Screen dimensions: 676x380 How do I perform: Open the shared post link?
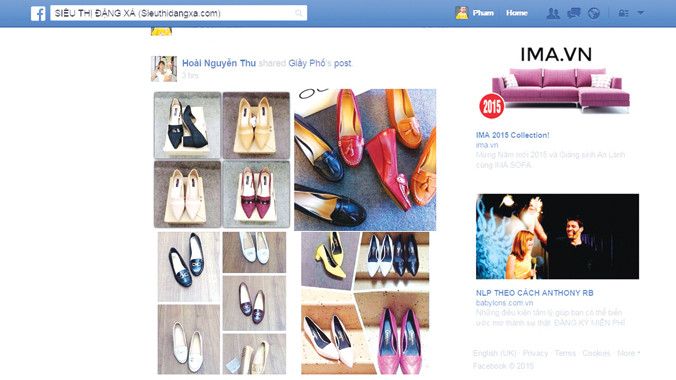tap(343, 63)
